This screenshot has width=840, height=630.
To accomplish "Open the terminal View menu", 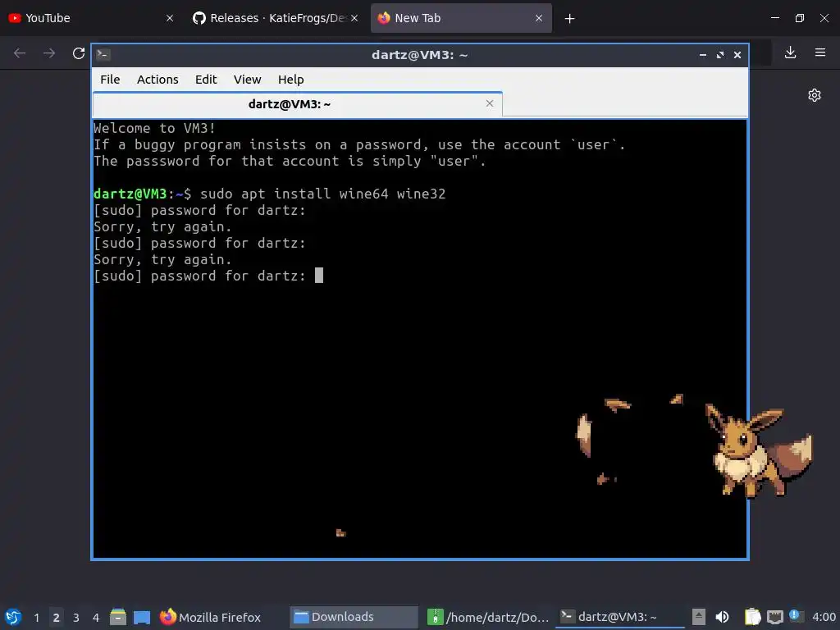I will pyautogui.click(x=247, y=80).
